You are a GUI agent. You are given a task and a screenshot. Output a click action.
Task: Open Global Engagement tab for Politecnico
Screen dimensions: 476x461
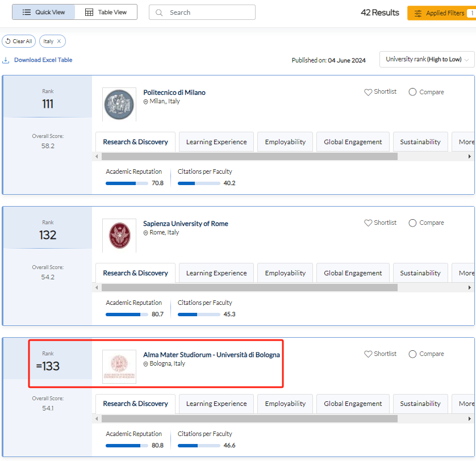(x=353, y=142)
